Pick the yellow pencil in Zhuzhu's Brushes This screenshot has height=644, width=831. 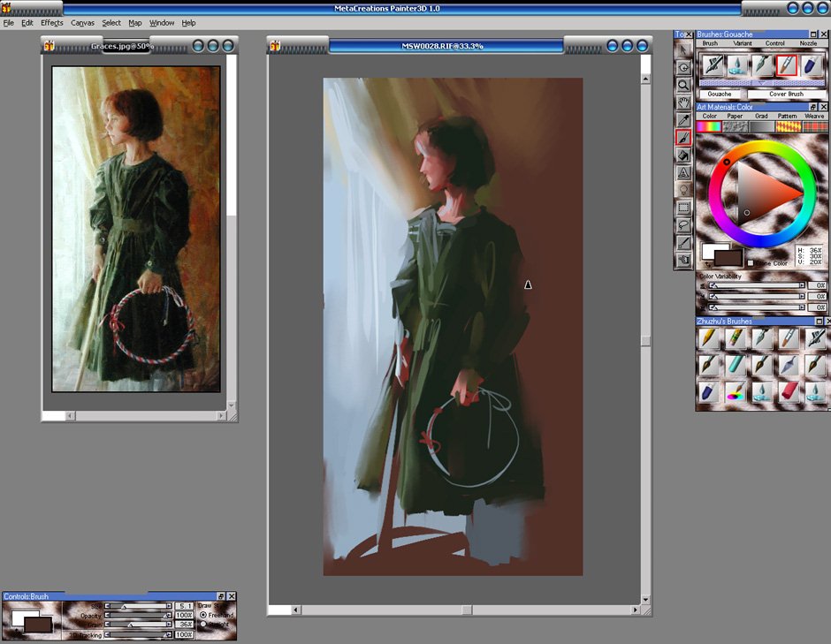point(709,337)
